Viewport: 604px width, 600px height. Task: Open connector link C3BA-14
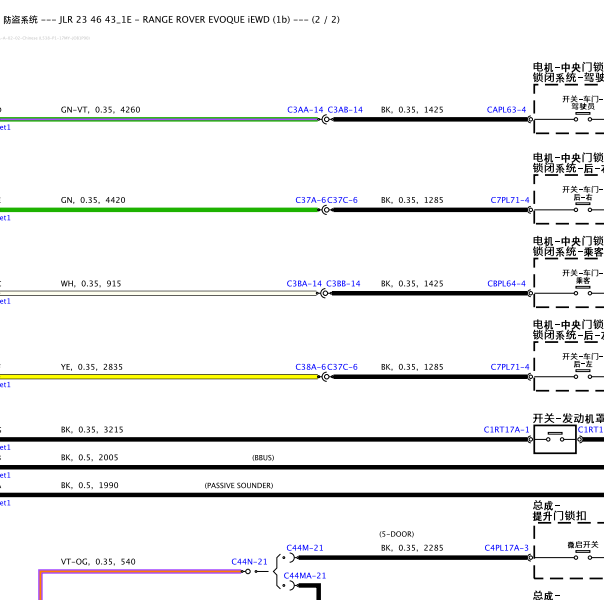click(x=304, y=284)
